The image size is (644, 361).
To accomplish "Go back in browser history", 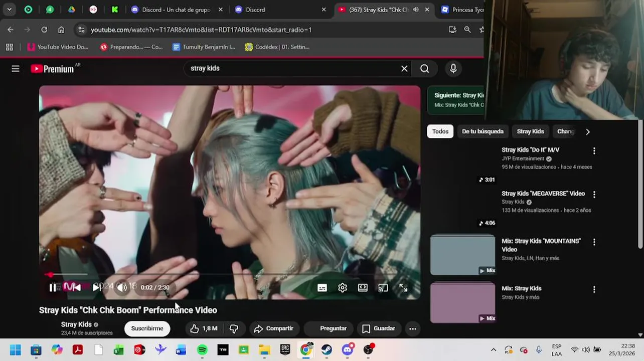I will 11,30.
